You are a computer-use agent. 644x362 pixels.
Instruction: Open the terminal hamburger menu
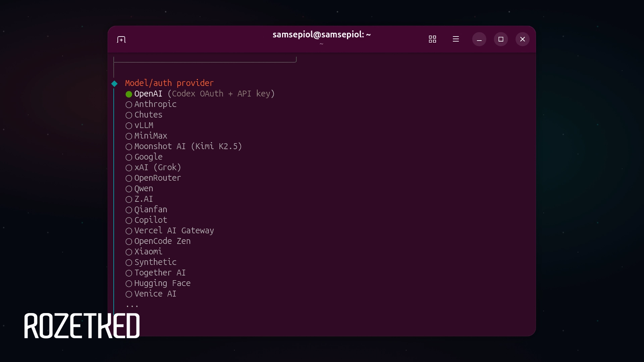pos(455,39)
